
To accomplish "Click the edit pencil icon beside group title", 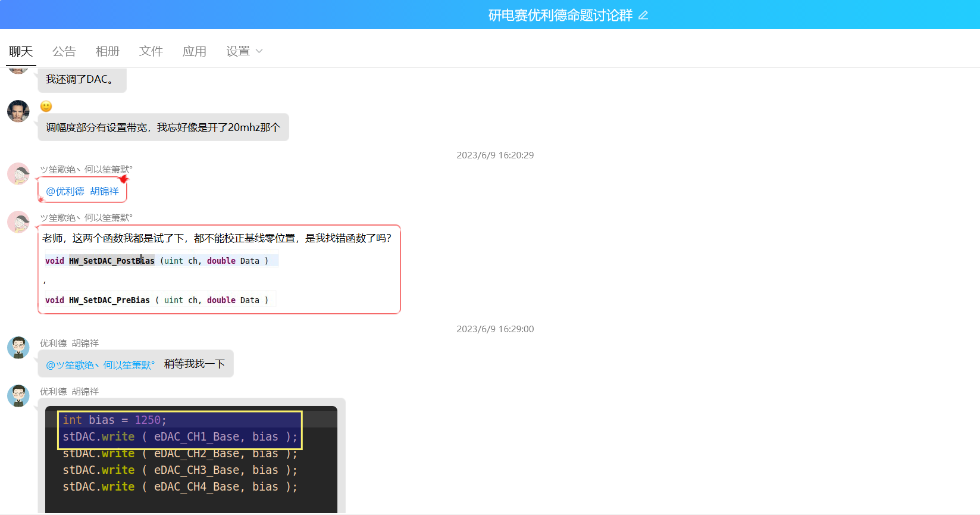I will pyautogui.click(x=643, y=15).
